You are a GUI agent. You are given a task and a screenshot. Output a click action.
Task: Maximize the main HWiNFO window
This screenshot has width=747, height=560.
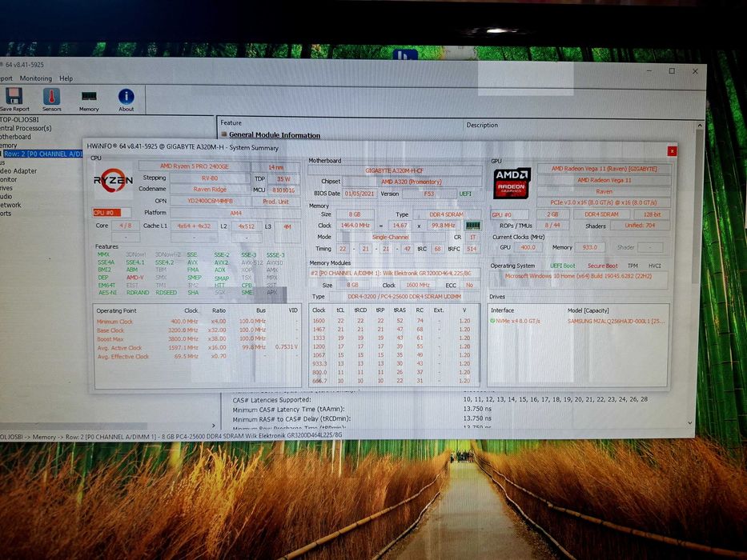click(673, 71)
